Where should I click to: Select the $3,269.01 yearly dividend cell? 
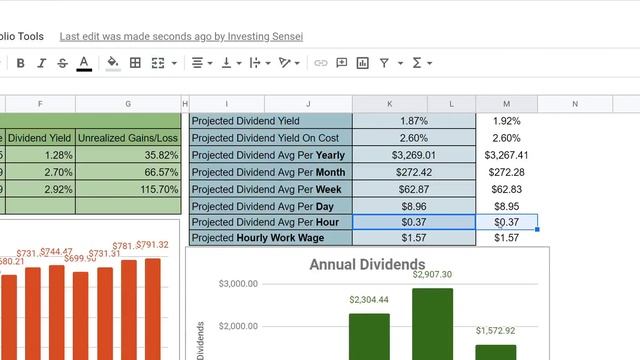pyautogui.click(x=414, y=155)
